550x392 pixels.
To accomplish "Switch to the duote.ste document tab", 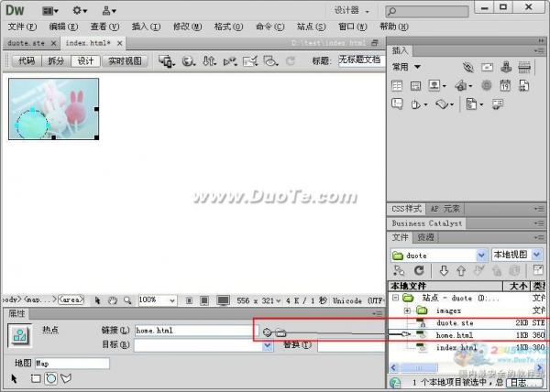I will [x=26, y=43].
